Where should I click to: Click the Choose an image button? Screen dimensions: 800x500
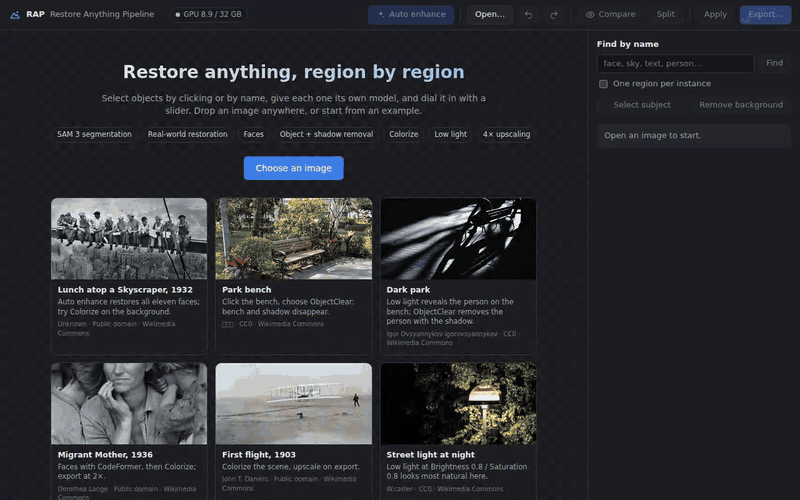[293, 168]
